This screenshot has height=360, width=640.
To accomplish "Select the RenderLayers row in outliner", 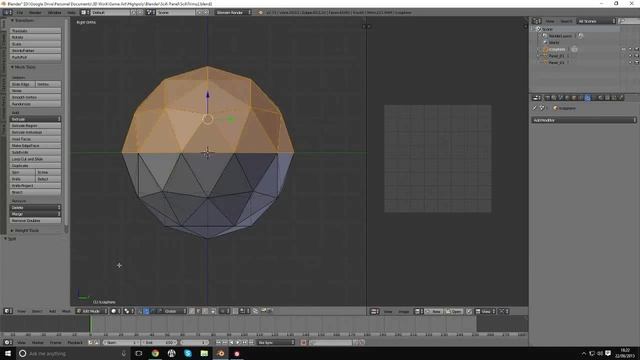I will (x=560, y=36).
